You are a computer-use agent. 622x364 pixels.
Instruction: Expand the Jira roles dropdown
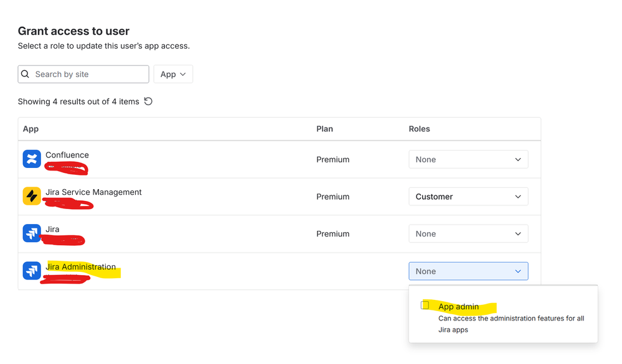coord(468,234)
